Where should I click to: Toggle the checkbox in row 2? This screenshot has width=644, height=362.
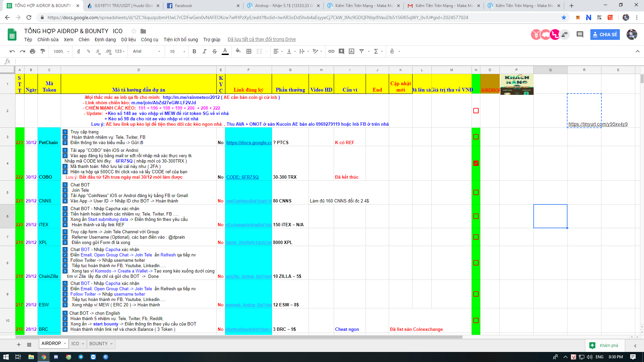(x=476, y=111)
